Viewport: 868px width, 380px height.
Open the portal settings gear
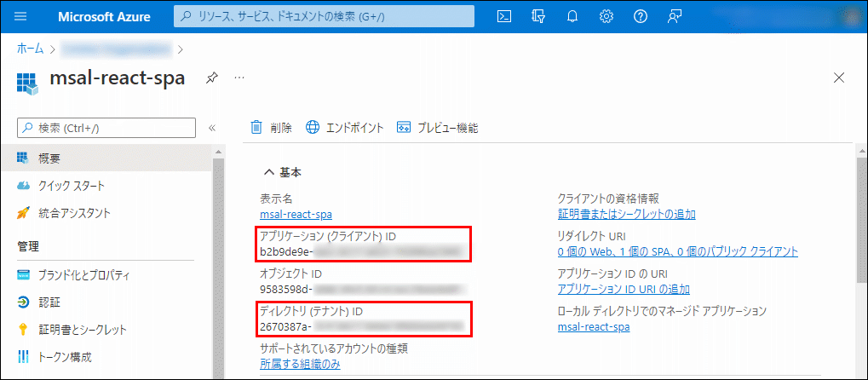point(606,17)
